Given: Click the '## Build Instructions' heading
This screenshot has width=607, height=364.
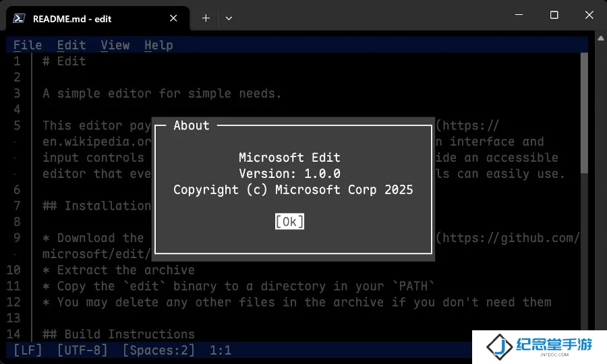Looking at the screenshot, I should pos(119,334).
